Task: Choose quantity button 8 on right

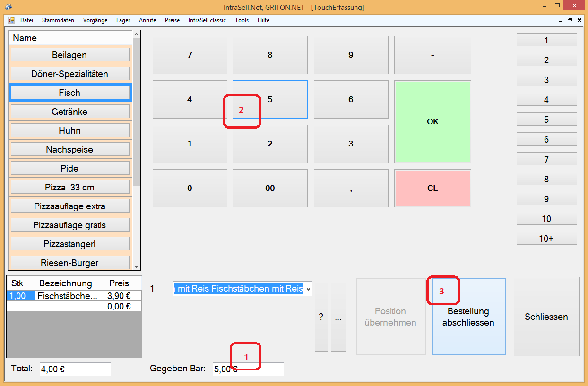Action: 546,179
